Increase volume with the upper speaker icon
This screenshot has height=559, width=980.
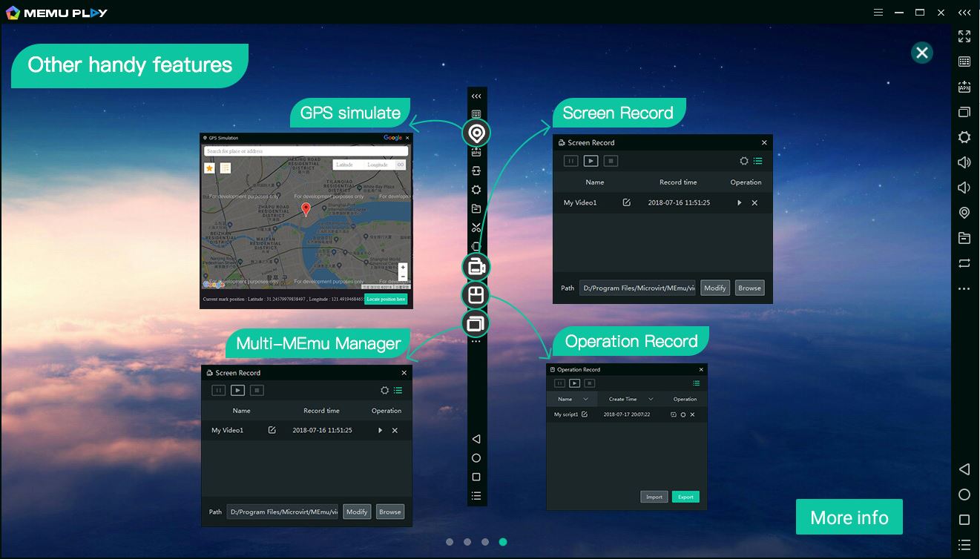[x=964, y=162]
